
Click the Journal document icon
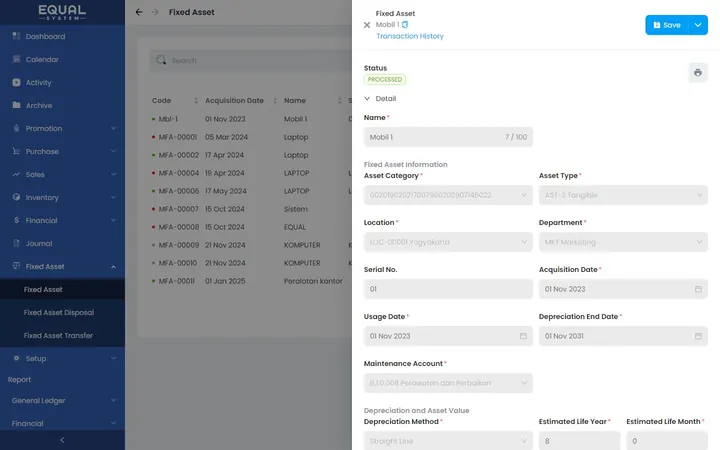click(x=16, y=243)
